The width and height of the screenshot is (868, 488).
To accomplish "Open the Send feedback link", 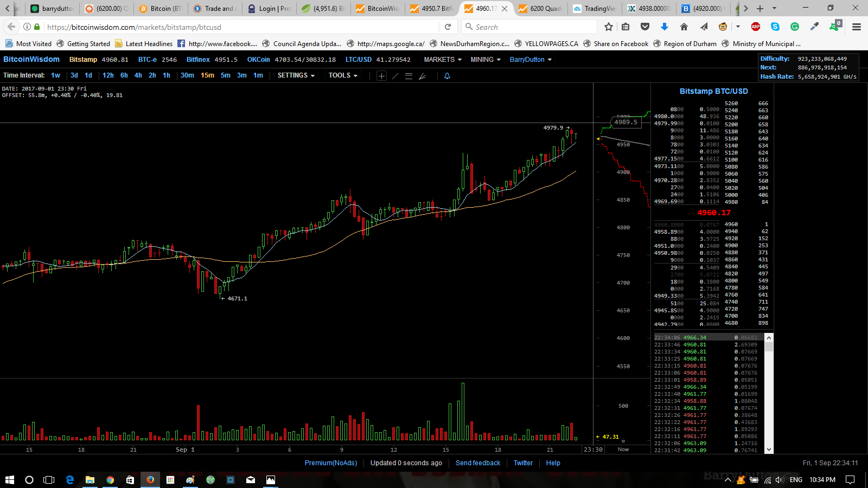I will pos(478,463).
